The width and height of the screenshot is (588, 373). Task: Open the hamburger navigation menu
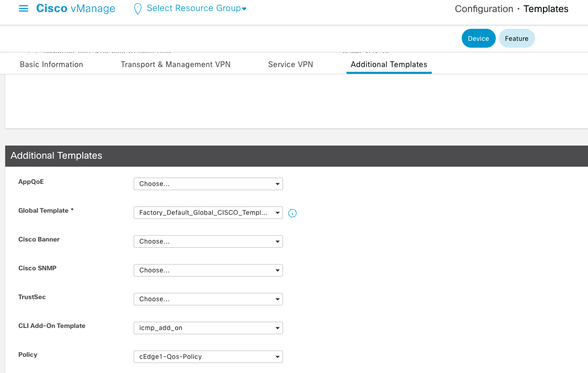tap(23, 9)
